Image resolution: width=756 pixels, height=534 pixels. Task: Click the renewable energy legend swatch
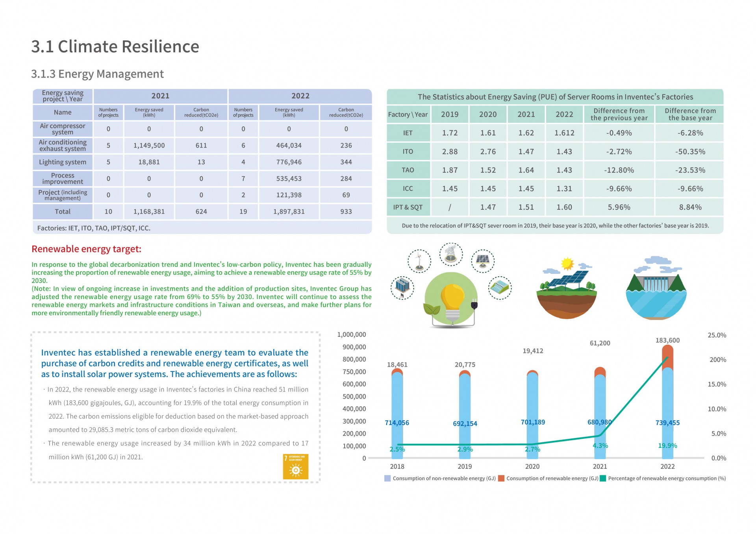(501, 479)
